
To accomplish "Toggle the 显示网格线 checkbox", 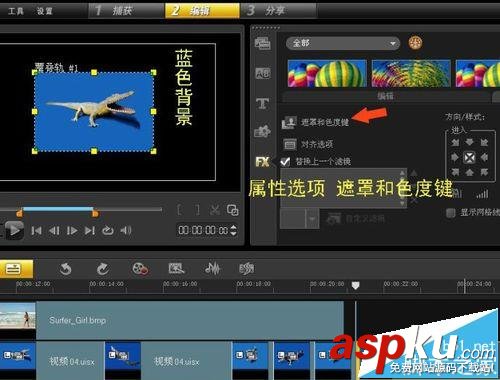I will click(x=451, y=212).
